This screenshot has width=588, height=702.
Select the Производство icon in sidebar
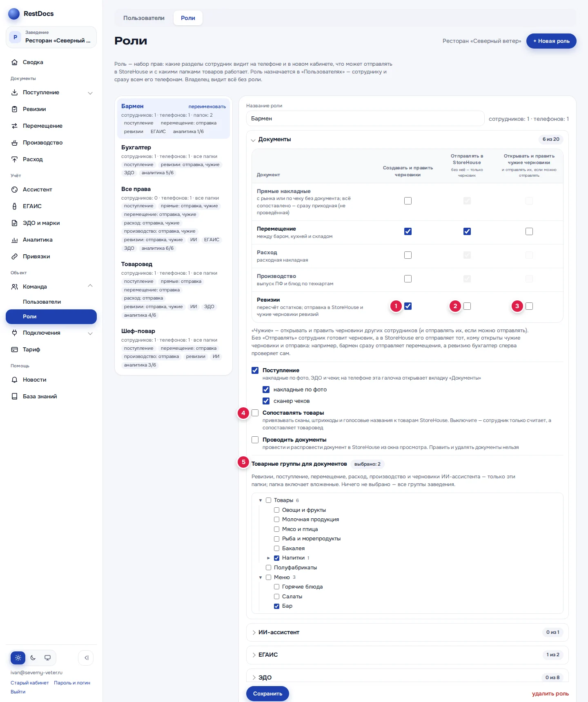coord(15,143)
